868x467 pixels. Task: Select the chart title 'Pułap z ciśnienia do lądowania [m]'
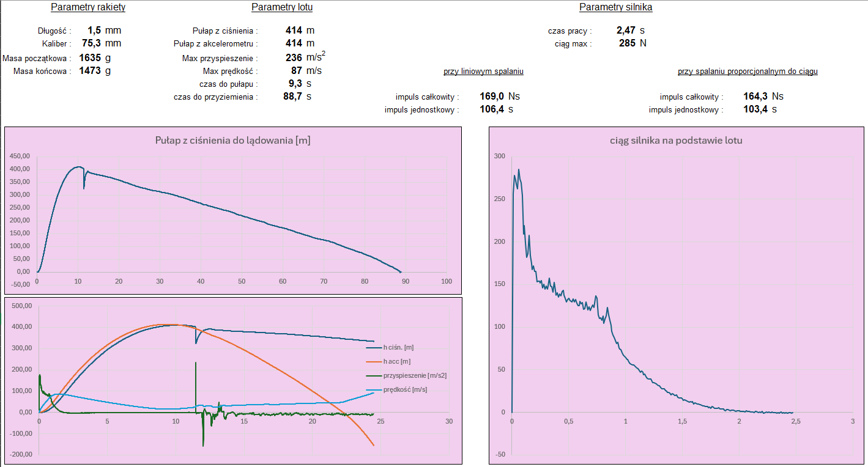click(232, 141)
